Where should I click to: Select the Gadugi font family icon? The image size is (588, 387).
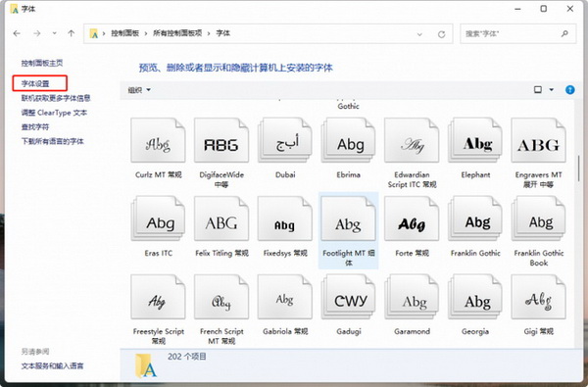tap(348, 297)
